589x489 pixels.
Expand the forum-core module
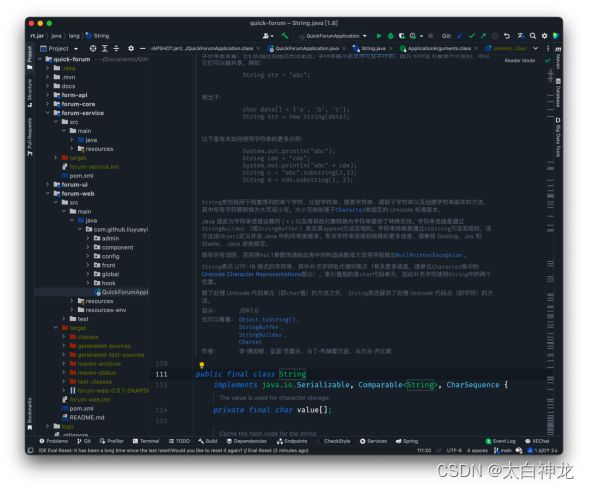click(x=48, y=104)
